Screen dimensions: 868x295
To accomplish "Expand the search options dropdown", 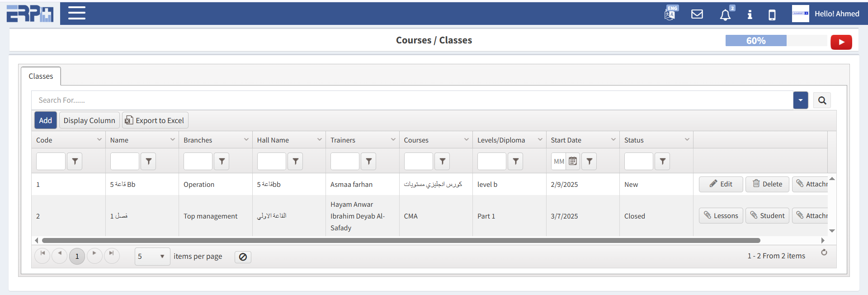I will coord(800,100).
